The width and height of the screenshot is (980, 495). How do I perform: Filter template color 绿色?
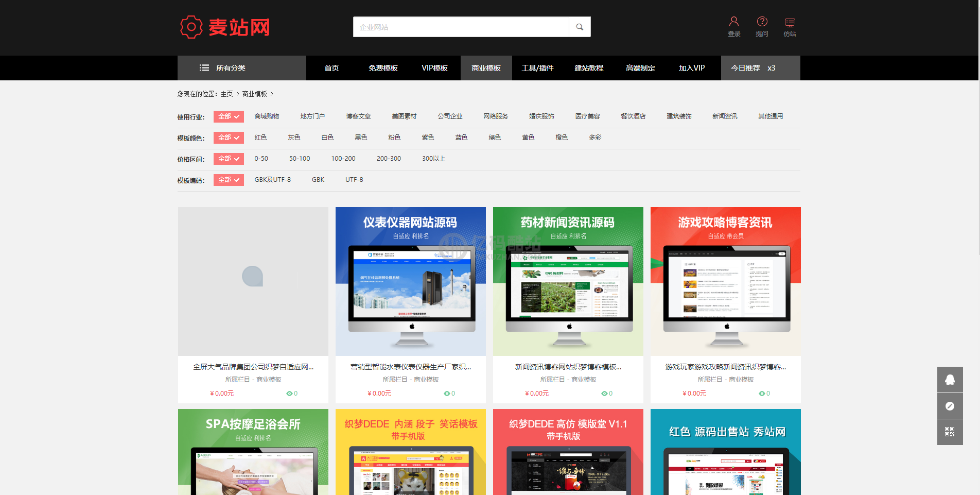tap(495, 138)
